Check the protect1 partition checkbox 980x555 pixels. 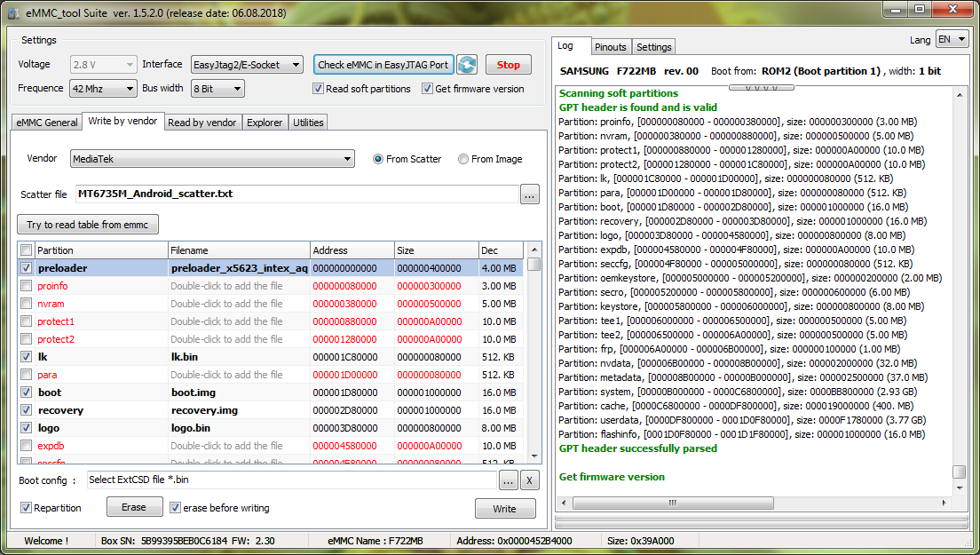click(x=27, y=321)
